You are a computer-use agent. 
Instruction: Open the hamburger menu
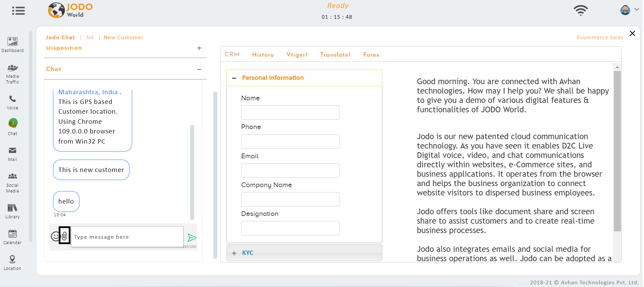pos(18,11)
